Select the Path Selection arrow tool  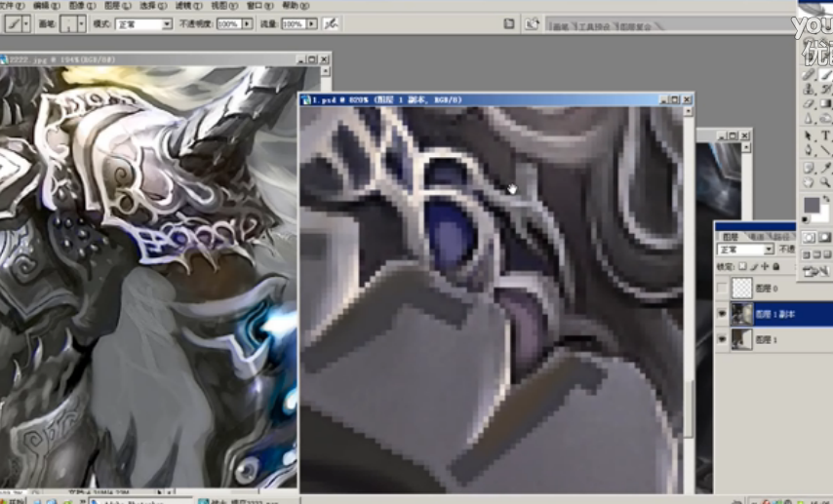(x=808, y=136)
